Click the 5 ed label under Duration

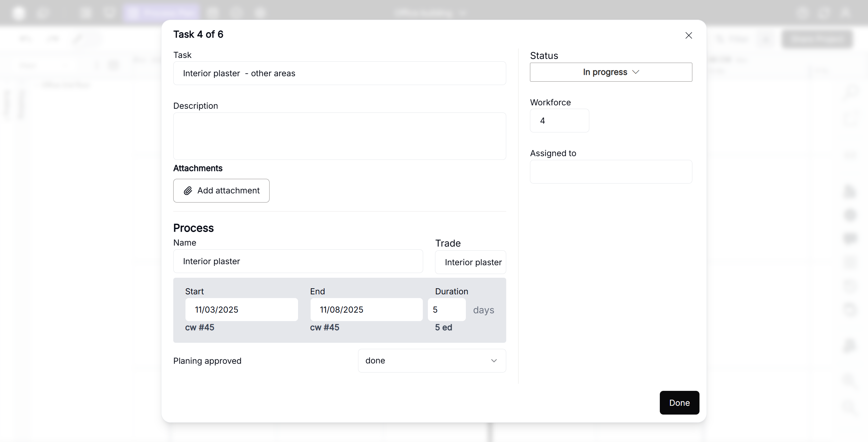(443, 328)
